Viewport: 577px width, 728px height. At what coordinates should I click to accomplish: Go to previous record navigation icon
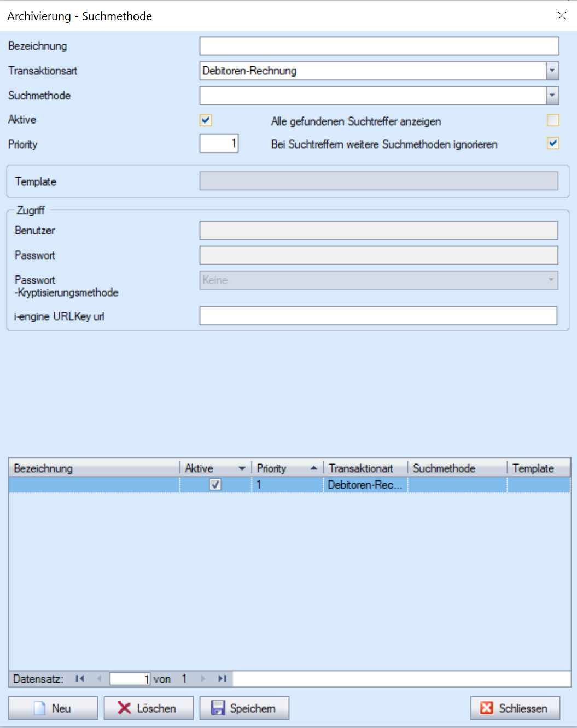99,679
